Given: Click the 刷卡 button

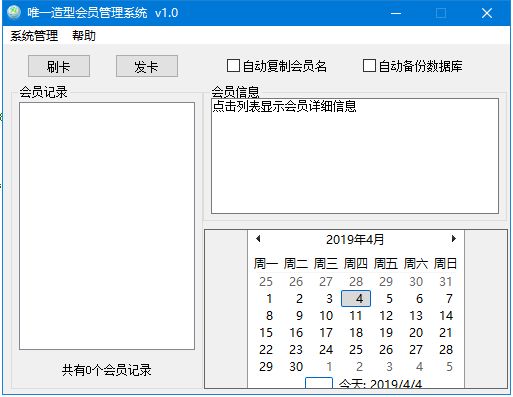Looking at the screenshot, I should 59,66.
